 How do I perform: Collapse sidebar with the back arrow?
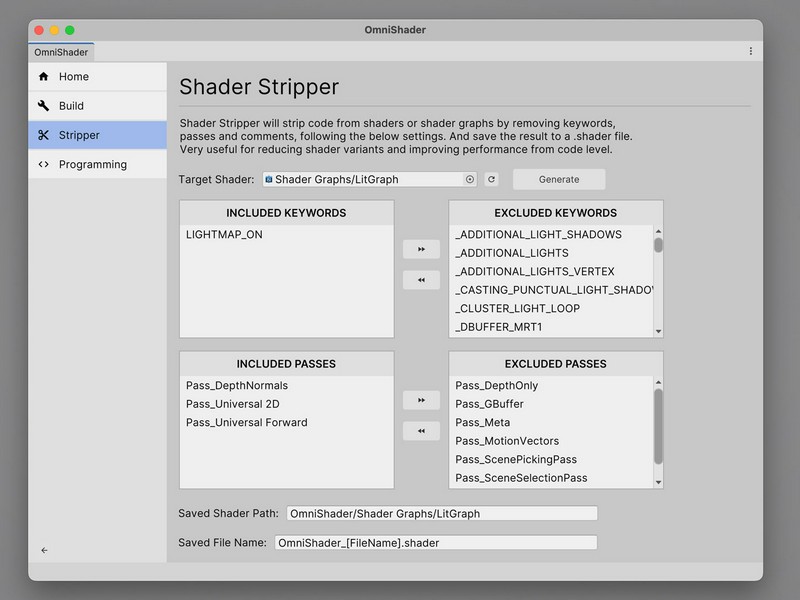pos(44,550)
